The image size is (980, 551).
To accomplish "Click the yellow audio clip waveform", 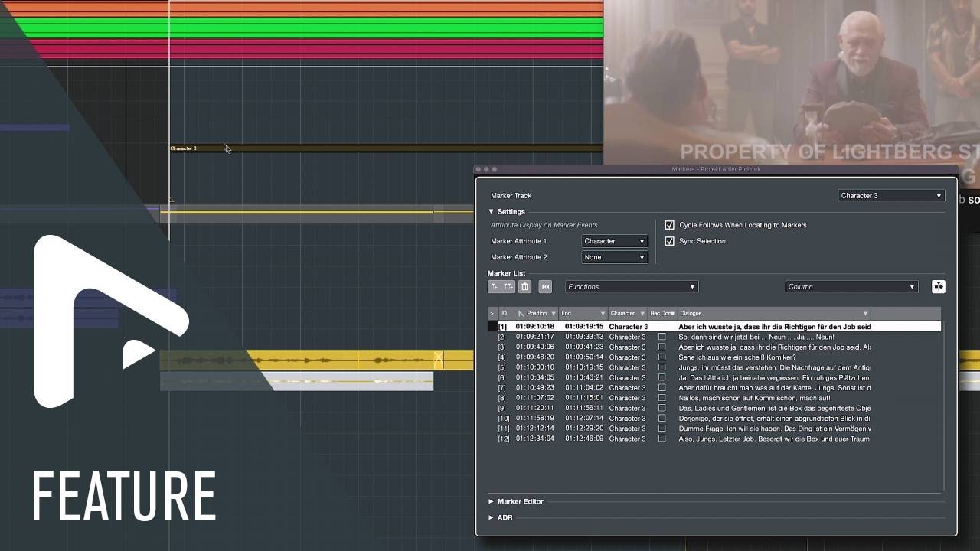I will [x=316, y=360].
